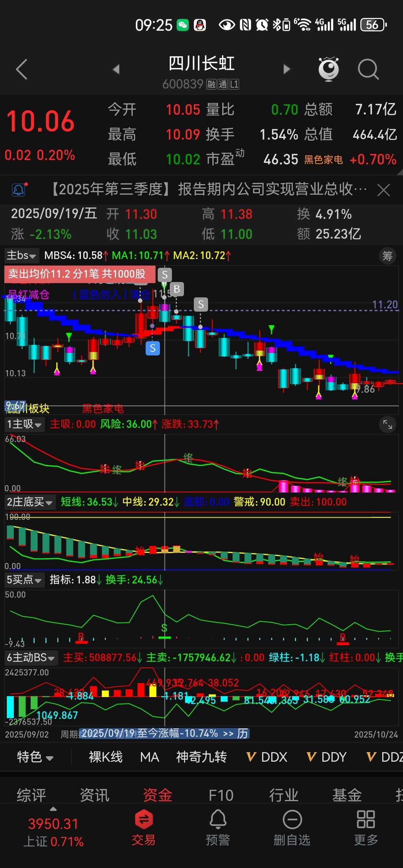Switch to the 资金 tab
403x868 pixels.
[158, 795]
